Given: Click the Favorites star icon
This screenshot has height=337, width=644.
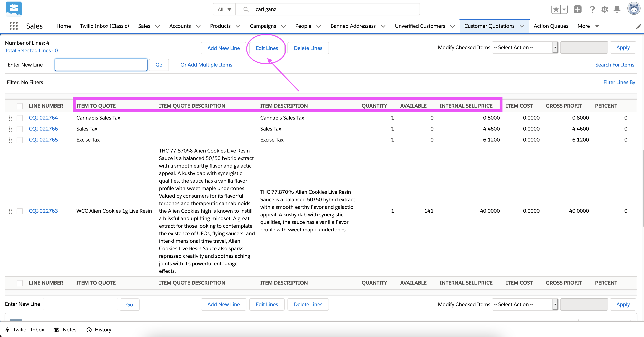Looking at the screenshot, I should (556, 9).
